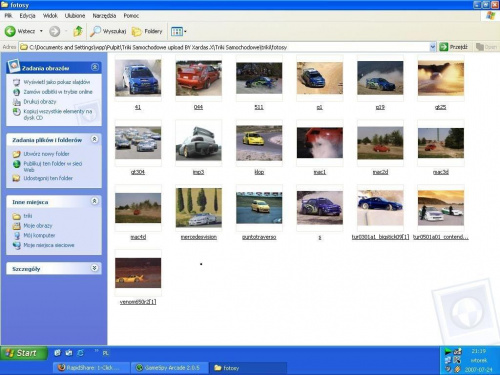The height and width of the screenshot is (375, 500).
Task: Select the puntotraverso thumbnail
Action: (x=259, y=208)
